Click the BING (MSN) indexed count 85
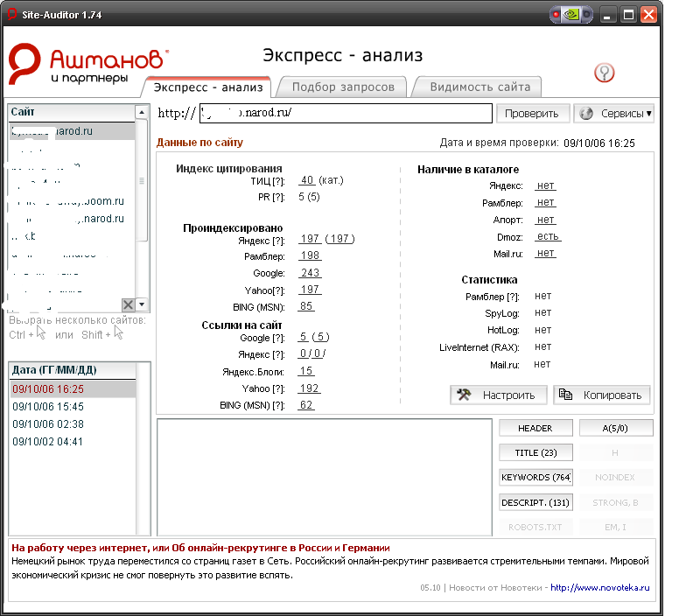 tap(306, 306)
